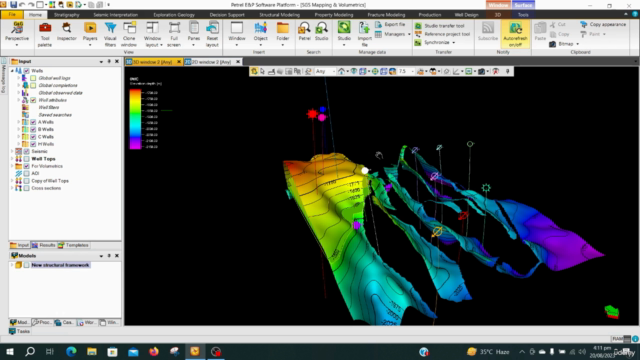Switch to the 2D window 2 tab
Image resolution: width=640 pixels, height=360 pixels.
click(212, 62)
